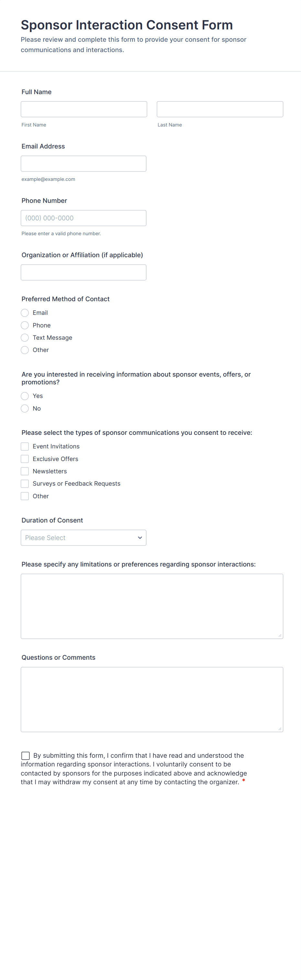
Task: Enable the Exclusive Offers checkbox
Action: click(x=25, y=459)
